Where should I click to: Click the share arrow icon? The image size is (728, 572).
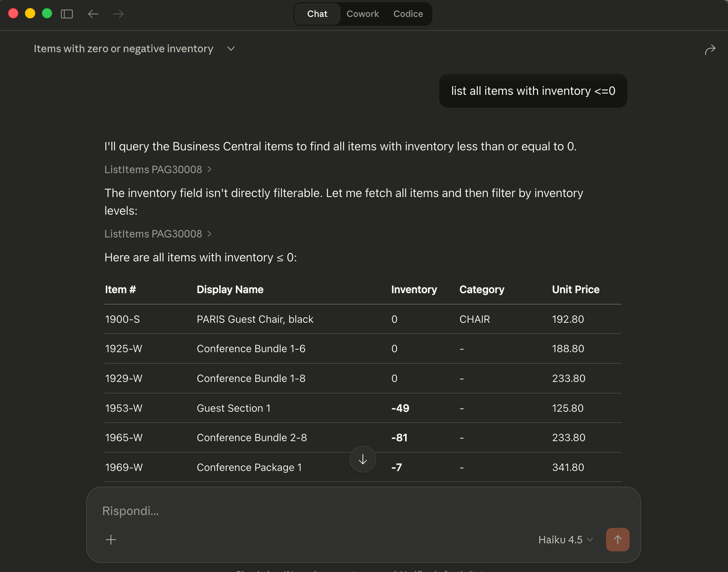710,49
